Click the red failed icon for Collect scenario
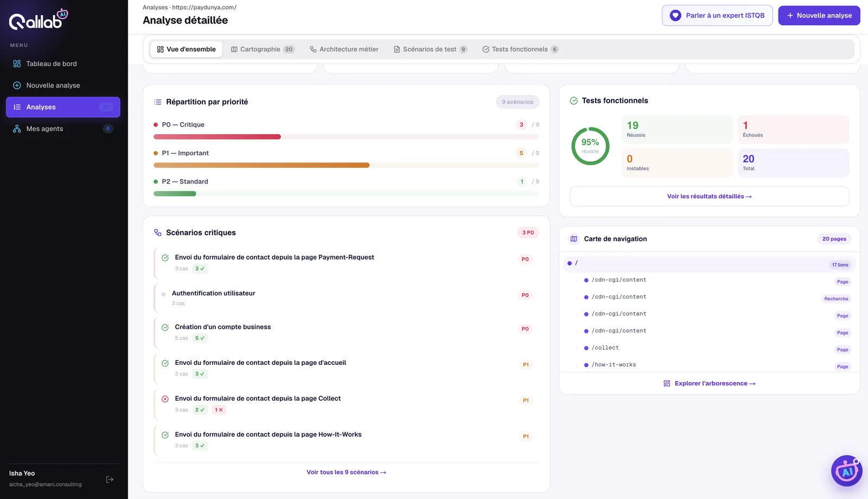 point(165,399)
